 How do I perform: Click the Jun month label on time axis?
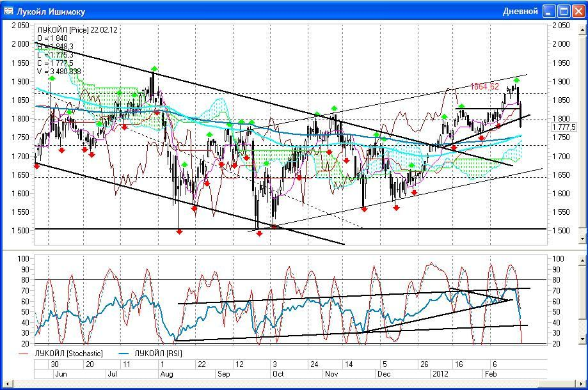(x=61, y=374)
